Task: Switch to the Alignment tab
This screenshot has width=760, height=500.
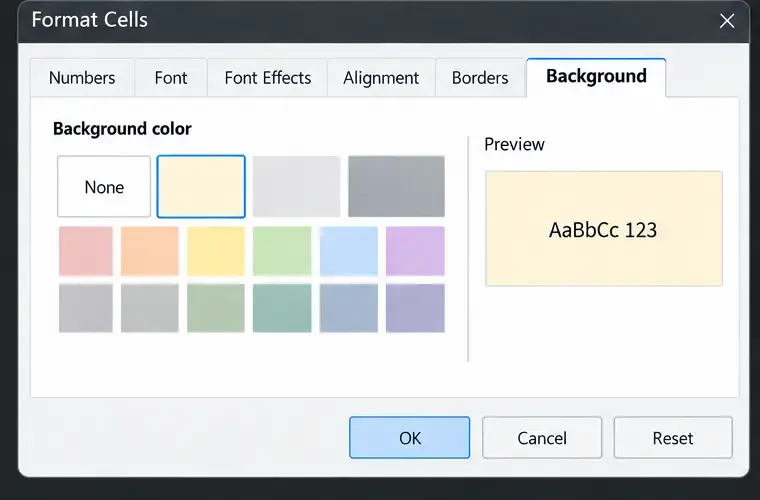Action: (x=381, y=78)
